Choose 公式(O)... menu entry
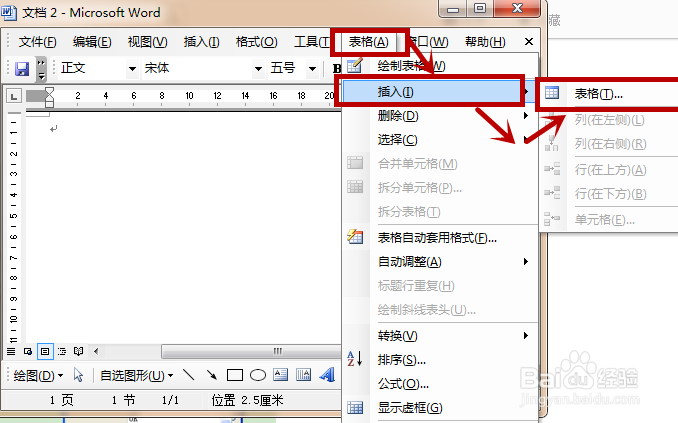Viewport: 678px width, 423px height. [440, 384]
